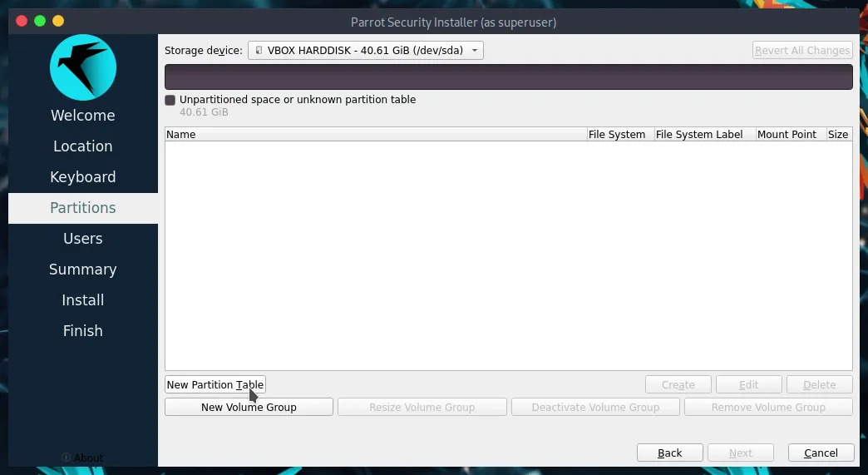Viewport: 868px width, 475px height.
Task: Select the Users step in sidebar
Action: (83, 239)
